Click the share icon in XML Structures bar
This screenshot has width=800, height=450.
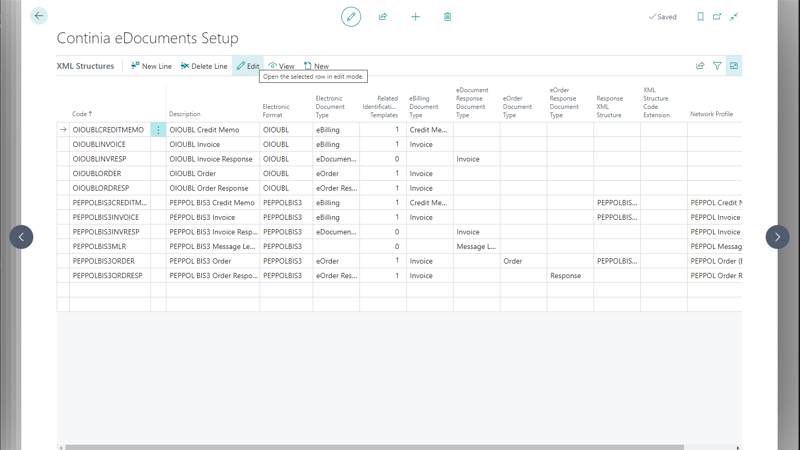700,66
